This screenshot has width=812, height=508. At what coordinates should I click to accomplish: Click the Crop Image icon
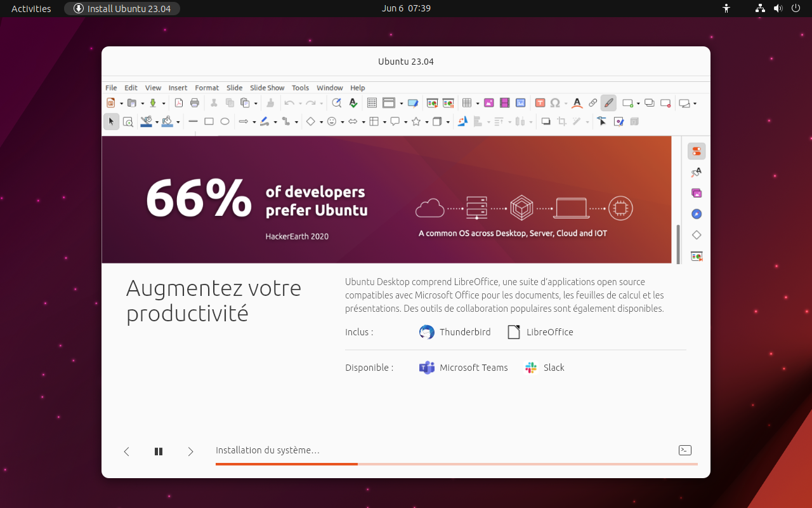(561, 121)
